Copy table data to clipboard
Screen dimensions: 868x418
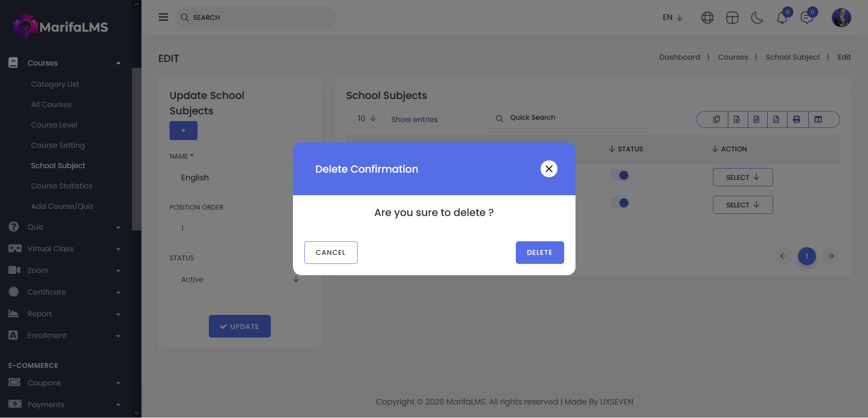point(717,119)
